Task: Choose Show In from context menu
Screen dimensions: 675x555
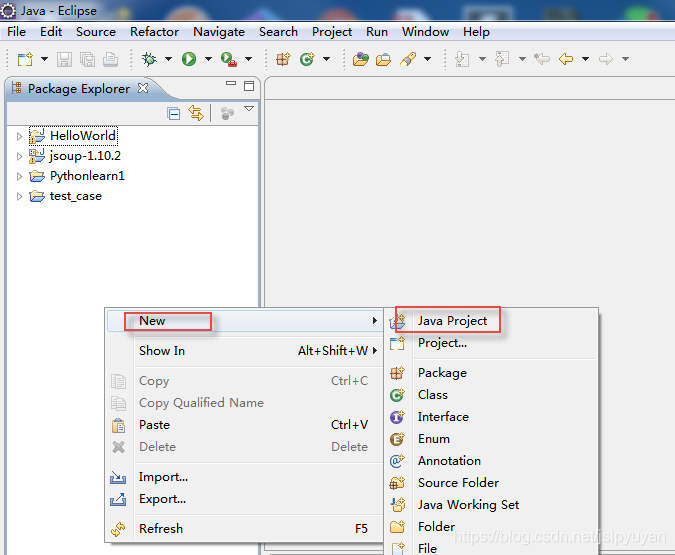Action: 244,351
